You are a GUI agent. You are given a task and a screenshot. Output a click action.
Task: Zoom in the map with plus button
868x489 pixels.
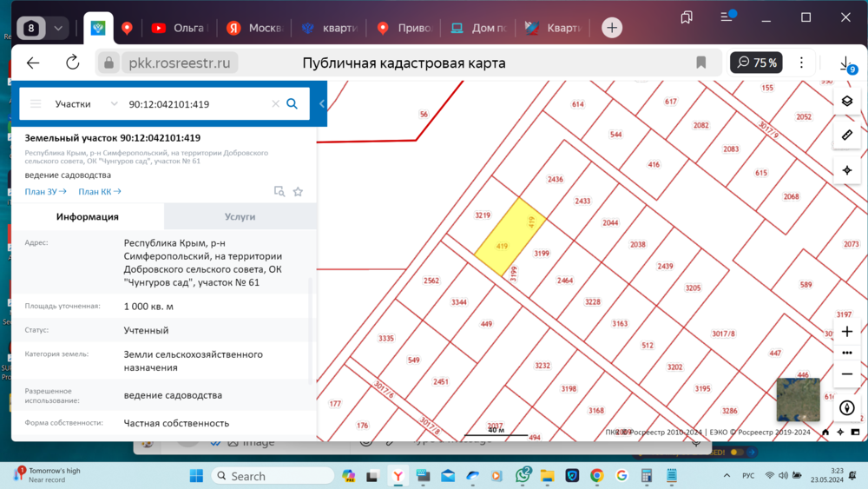pos(847,332)
